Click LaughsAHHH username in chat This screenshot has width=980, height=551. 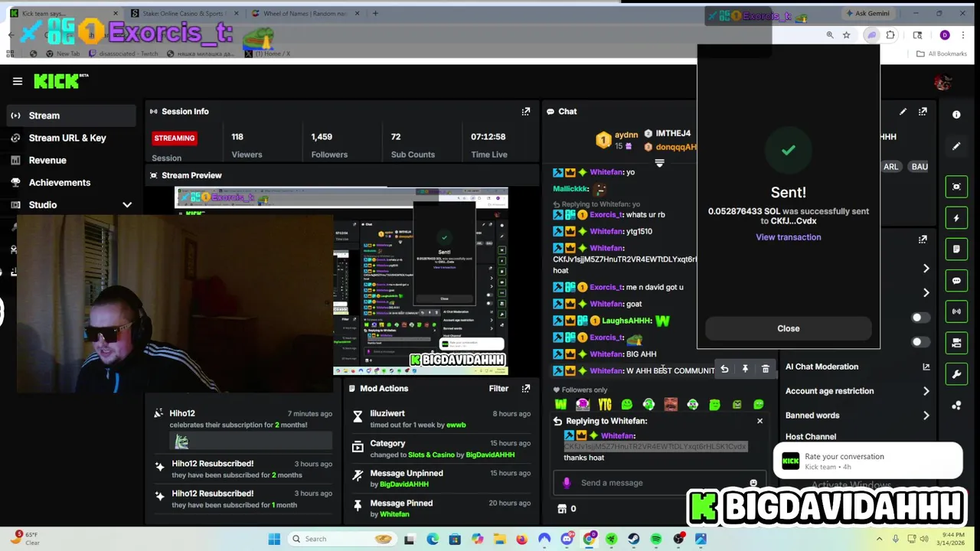coord(626,321)
